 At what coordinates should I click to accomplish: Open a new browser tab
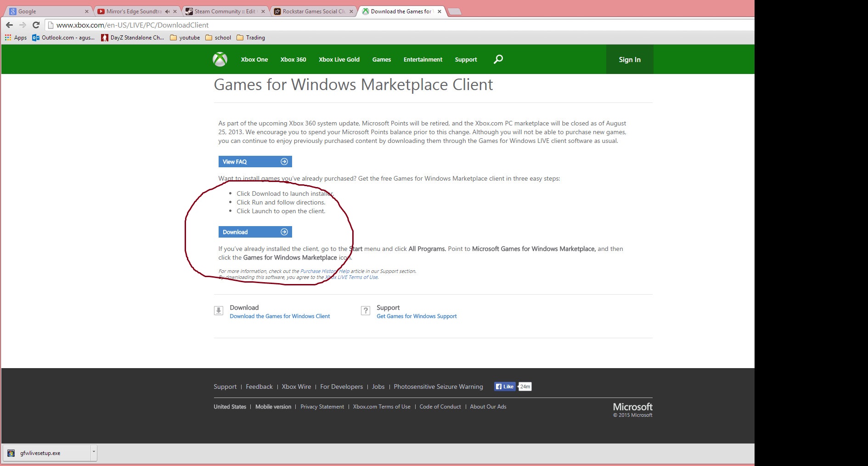point(454,12)
